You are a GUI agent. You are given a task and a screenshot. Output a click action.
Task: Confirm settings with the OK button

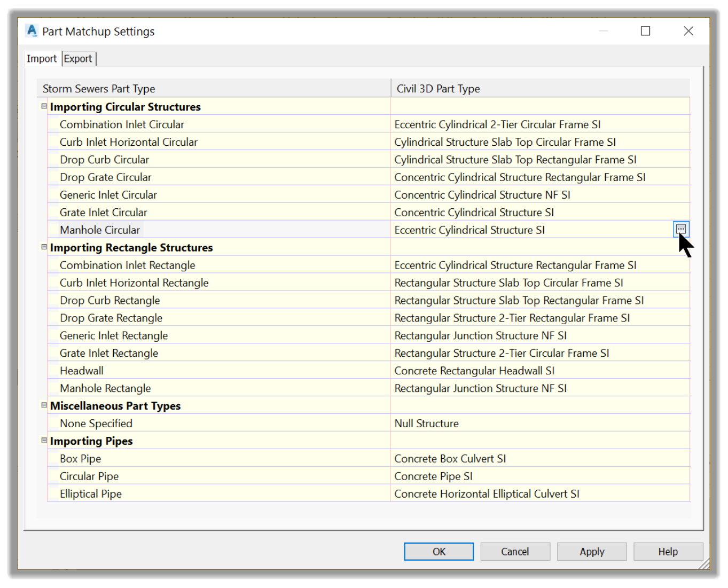(x=439, y=552)
